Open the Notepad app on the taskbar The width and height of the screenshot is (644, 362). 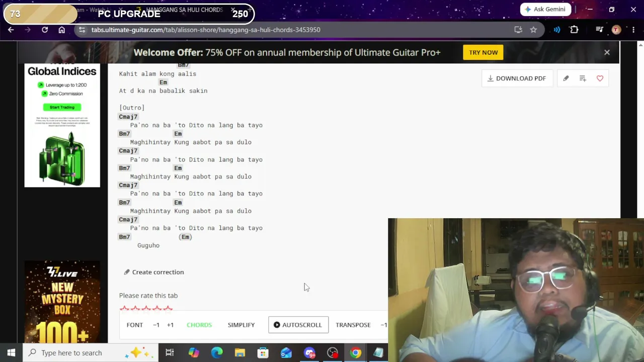(x=378, y=353)
